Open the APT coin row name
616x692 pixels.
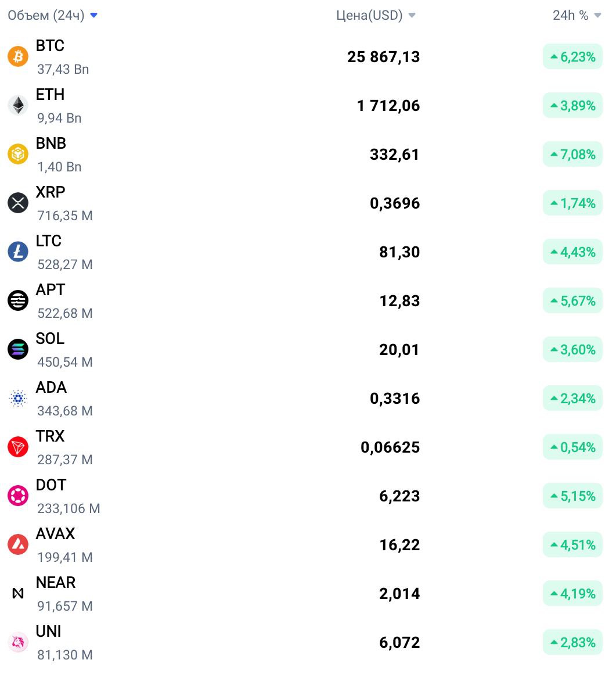coord(51,289)
